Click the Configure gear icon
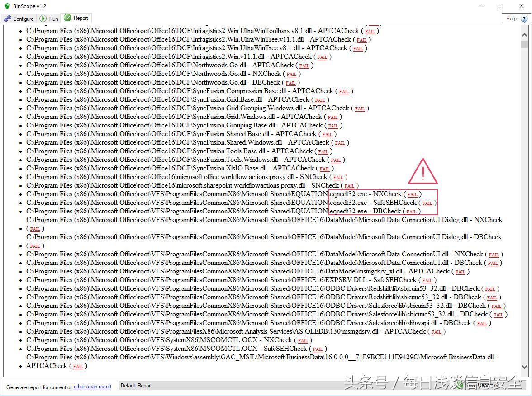532x396 pixels. coord(7,19)
